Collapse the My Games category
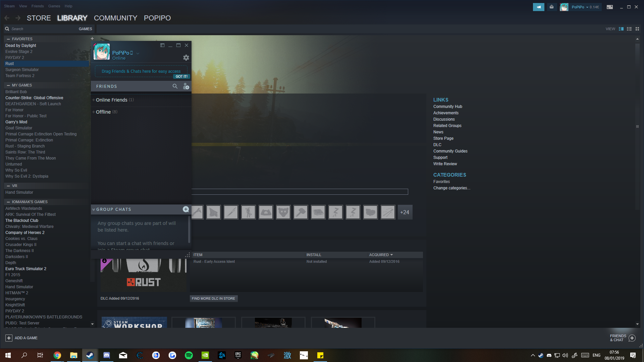 8,85
